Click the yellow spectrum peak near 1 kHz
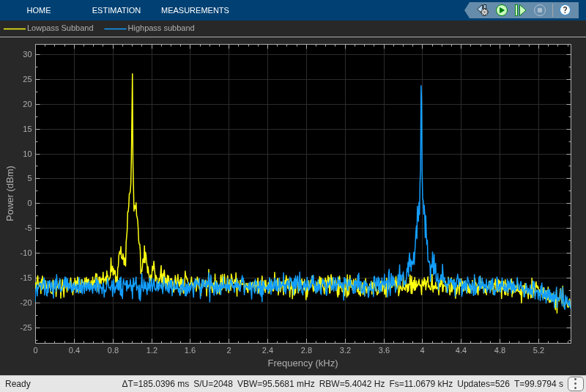This screenshot has width=586, height=392. [x=133, y=74]
